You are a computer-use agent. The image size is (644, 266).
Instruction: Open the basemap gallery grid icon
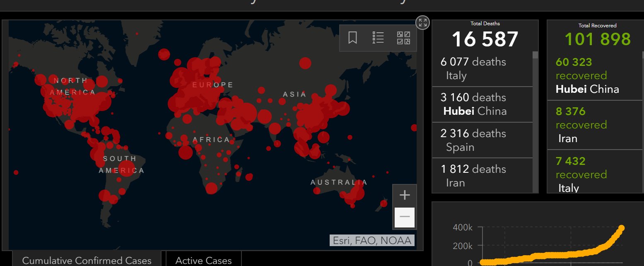[x=403, y=38]
